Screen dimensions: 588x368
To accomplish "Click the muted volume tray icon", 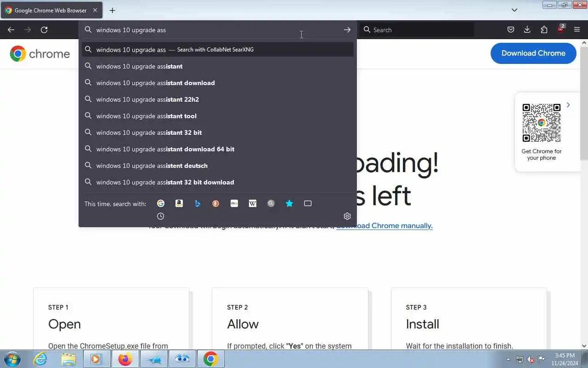I will click(x=531, y=359).
